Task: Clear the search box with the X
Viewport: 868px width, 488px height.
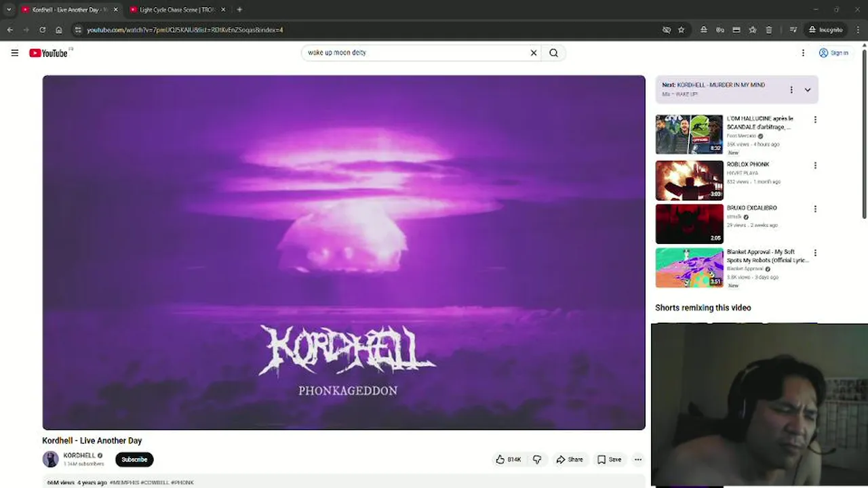Action: 534,53
